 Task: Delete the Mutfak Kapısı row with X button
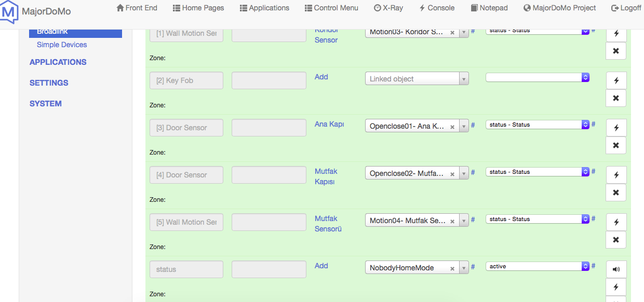click(616, 193)
